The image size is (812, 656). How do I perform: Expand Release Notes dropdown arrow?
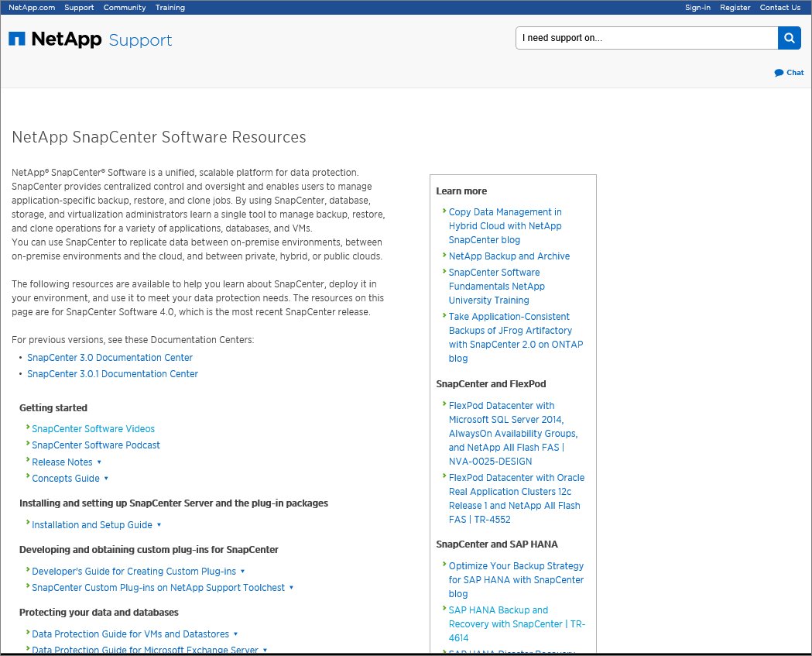click(99, 462)
